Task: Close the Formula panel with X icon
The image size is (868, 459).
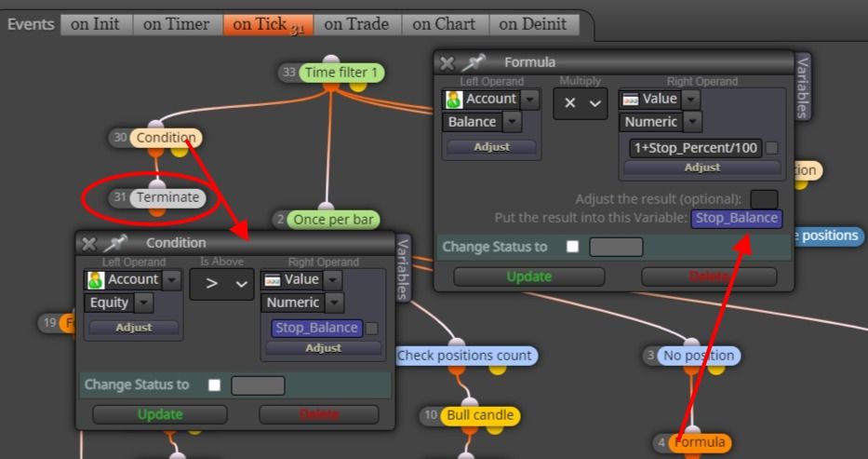Action: [447, 63]
